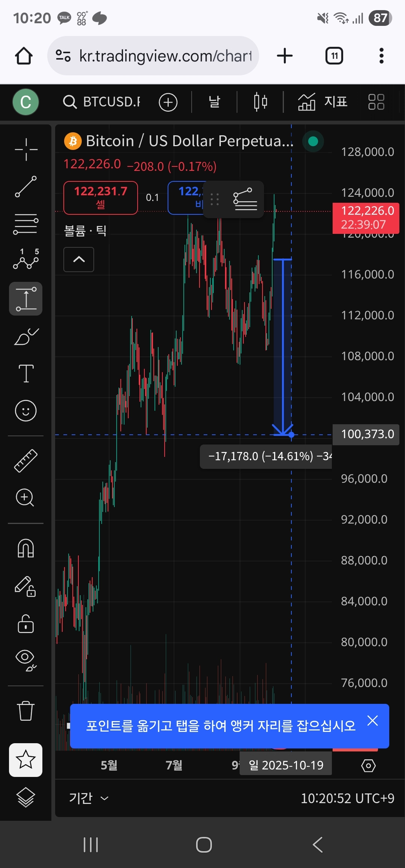
Task: Choose the brush drawing tool
Action: (x=26, y=336)
